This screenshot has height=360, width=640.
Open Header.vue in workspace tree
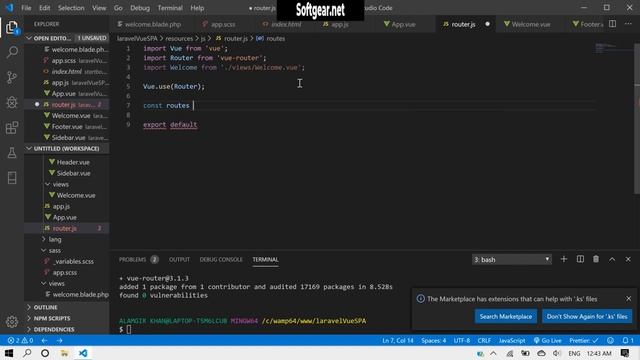(73, 162)
